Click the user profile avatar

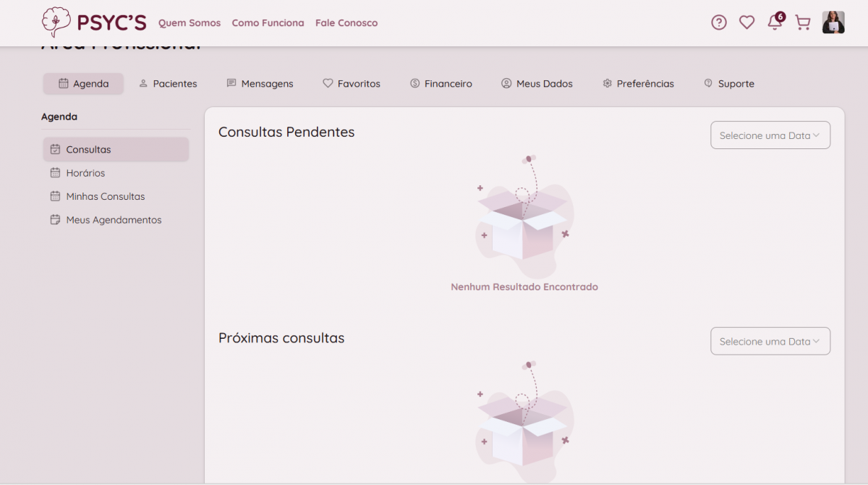(x=833, y=22)
